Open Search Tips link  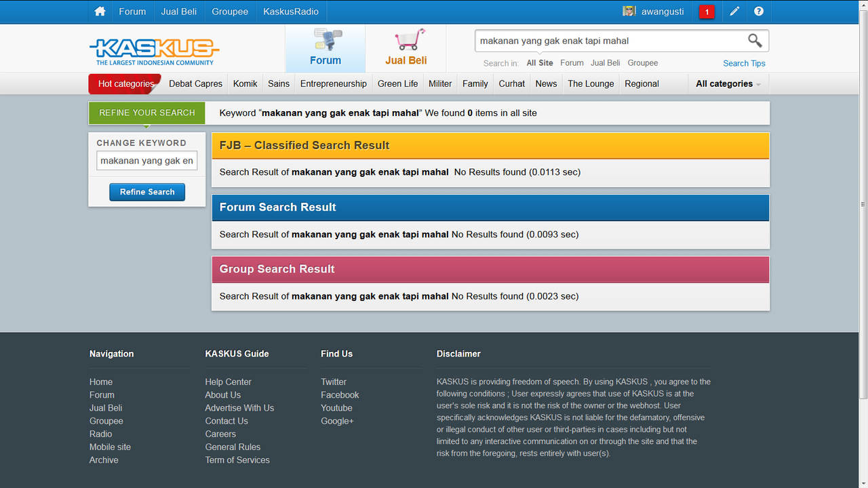[744, 64]
